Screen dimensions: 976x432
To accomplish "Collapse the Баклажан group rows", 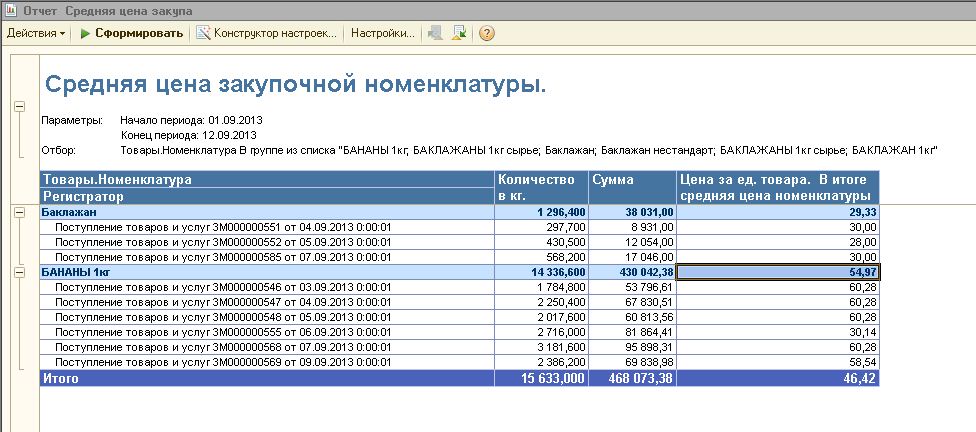I will click(19, 212).
